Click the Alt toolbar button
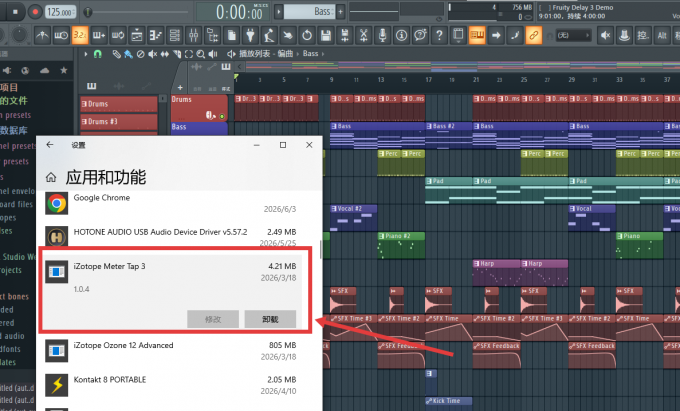Viewport: 680px width, 411px height. pos(662,36)
